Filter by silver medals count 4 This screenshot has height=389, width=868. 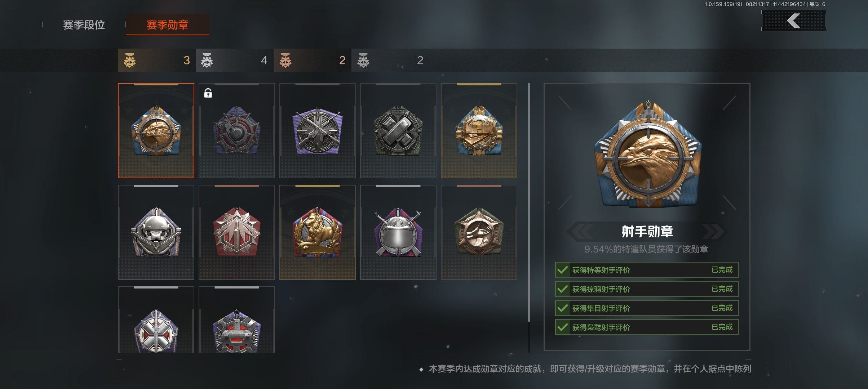[235, 60]
